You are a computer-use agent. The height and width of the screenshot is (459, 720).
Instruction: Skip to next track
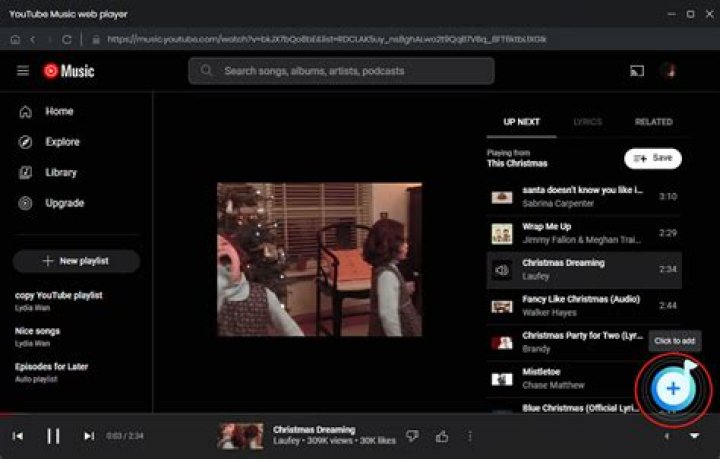pos(89,436)
